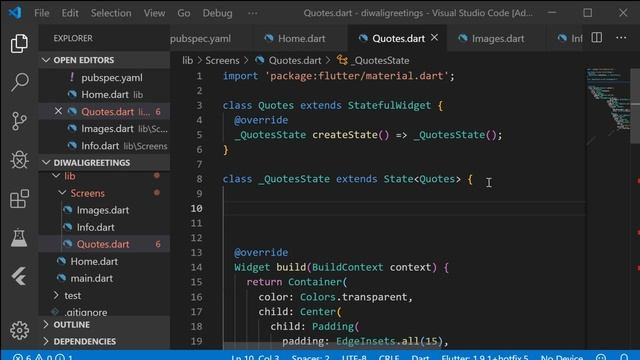640x360 pixels.
Task: Select Images.dart under Screens folder
Action: (x=103, y=210)
